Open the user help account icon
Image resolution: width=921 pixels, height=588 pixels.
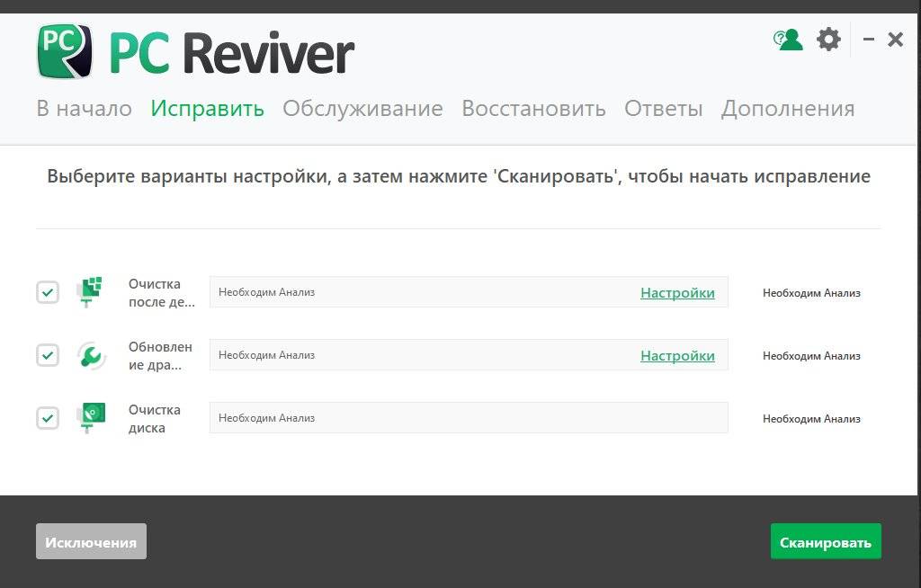point(788,40)
